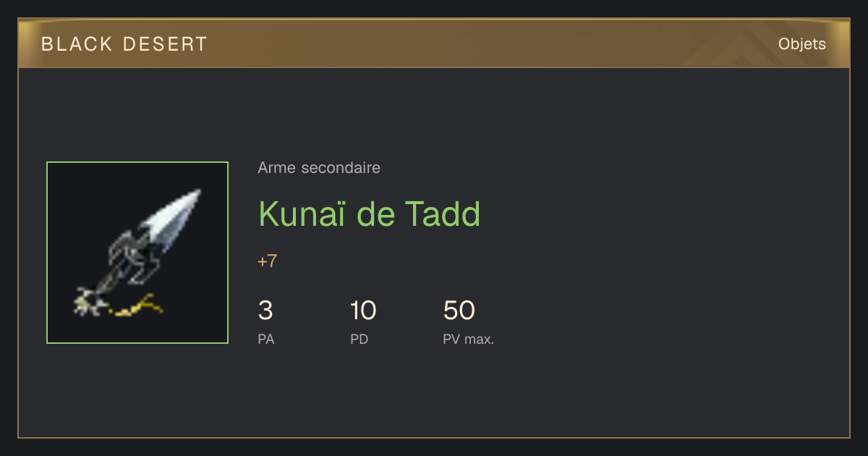The width and height of the screenshot is (868, 456).
Task: Click the PV max. value 50
Action: point(459,311)
